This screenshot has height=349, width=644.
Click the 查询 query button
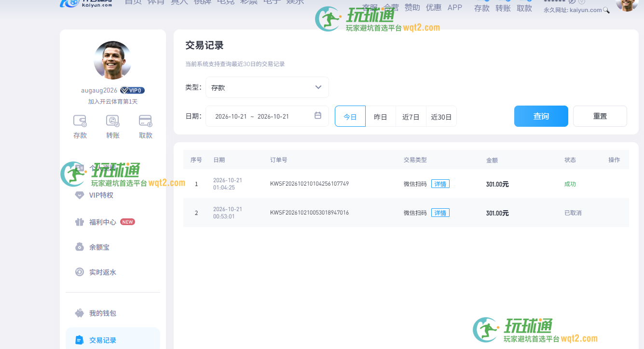point(541,116)
